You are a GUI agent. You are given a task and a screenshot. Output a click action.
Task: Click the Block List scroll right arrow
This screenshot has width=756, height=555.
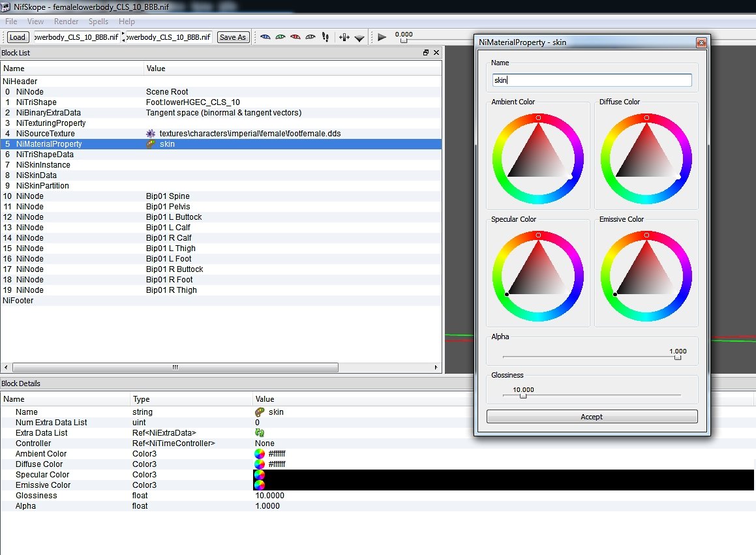[x=436, y=367]
